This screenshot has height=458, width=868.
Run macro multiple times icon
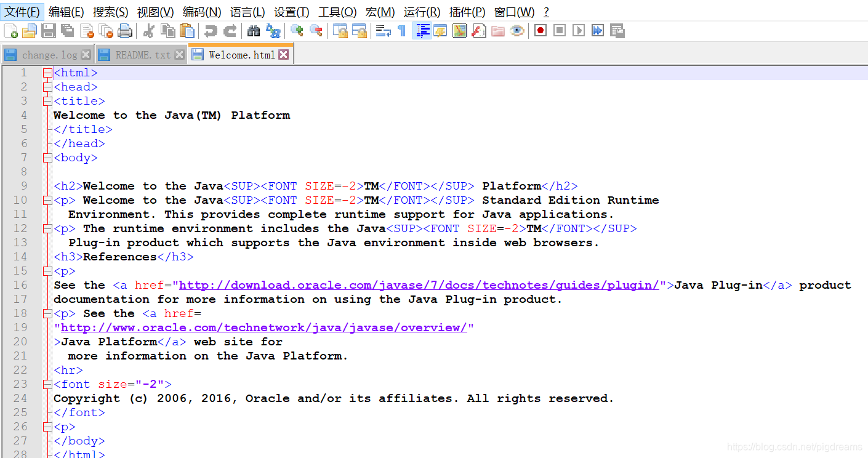(598, 30)
